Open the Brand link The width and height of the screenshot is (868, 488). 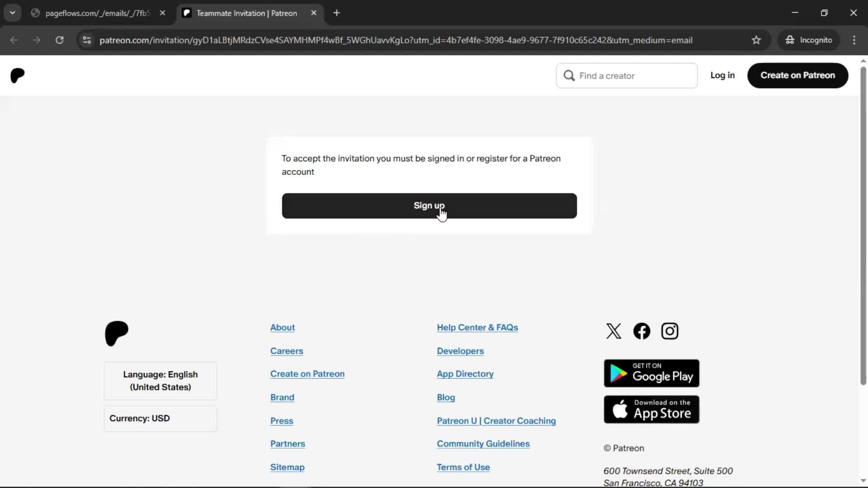click(x=282, y=398)
